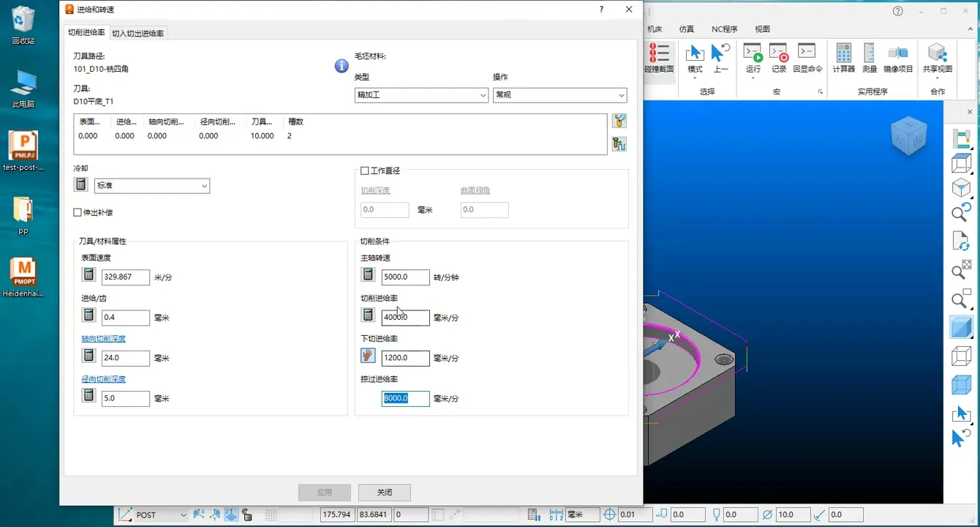Image resolution: width=980 pixels, height=527 pixels.
Task: Open the 轴向切削深度 link
Action: point(104,338)
